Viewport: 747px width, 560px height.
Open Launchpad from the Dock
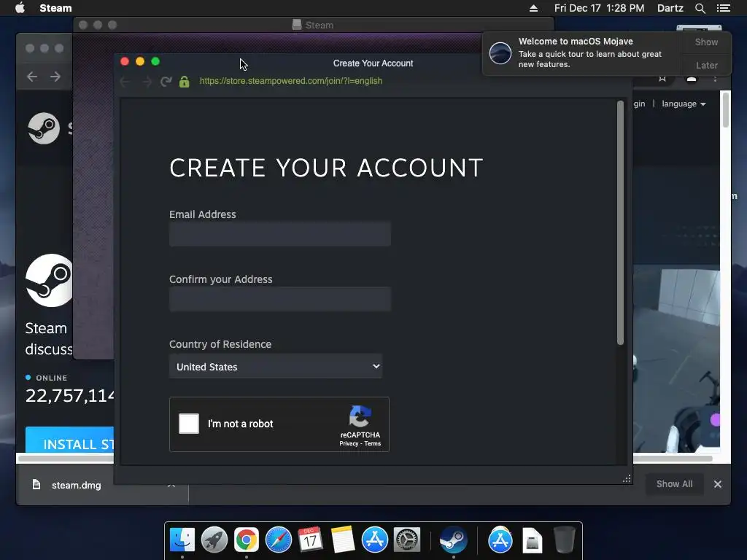point(214,540)
